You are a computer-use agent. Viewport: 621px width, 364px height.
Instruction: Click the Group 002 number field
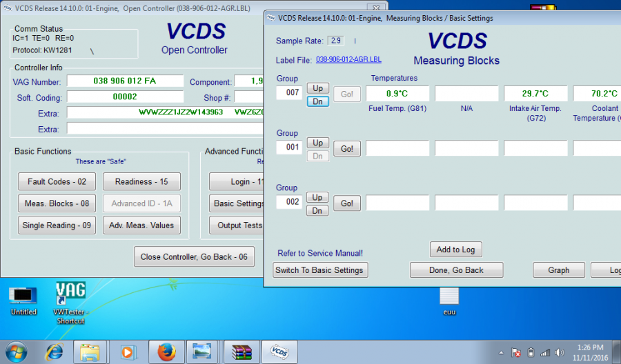(289, 203)
